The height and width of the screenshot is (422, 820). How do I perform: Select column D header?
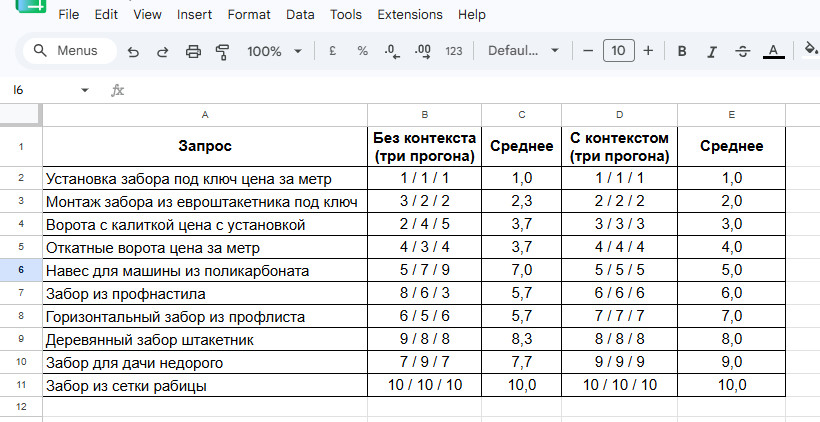(619, 115)
